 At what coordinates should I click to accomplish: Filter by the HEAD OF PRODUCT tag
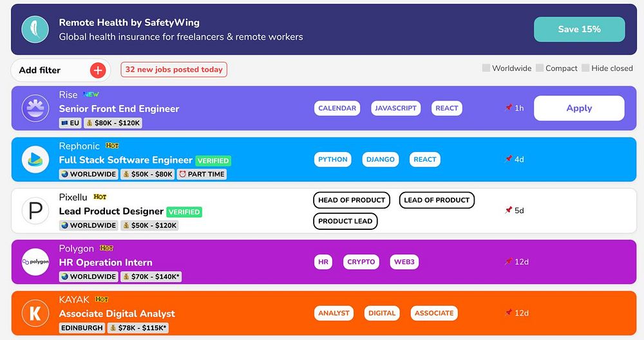[352, 200]
